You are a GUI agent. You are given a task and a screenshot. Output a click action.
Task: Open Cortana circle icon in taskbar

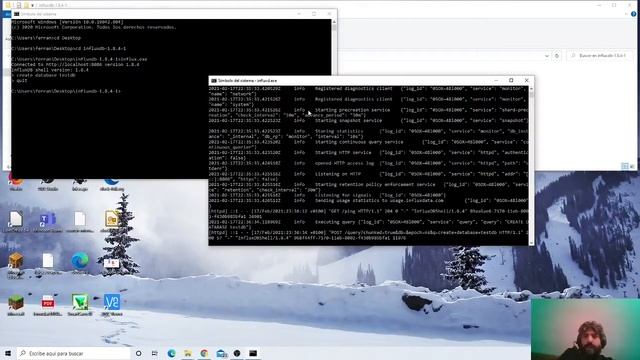click(x=139, y=353)
